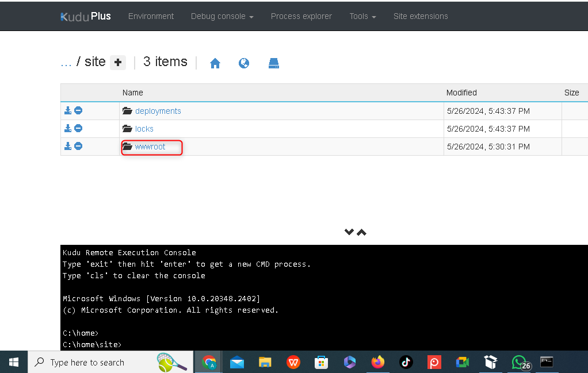The width and height of the screenshot is (588, 373).
Task: Open Firefox from the taskbar
Action: [378, 363]
